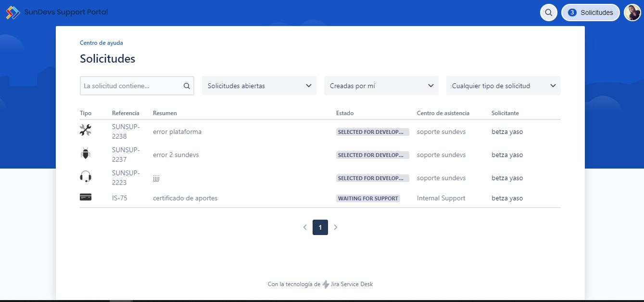Click the search icon inside request filter field
The height and width of the screenshot is (302, 644).
pyautogui.click(x=187, y=86)
